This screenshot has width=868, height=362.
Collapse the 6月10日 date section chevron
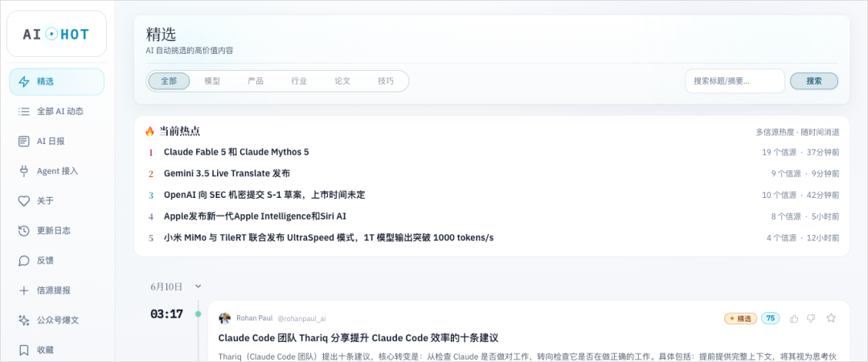click(x=199, y=286)
